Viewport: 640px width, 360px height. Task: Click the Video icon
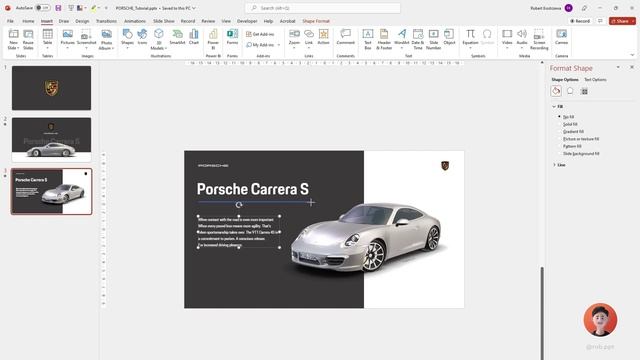click(507, 34)
